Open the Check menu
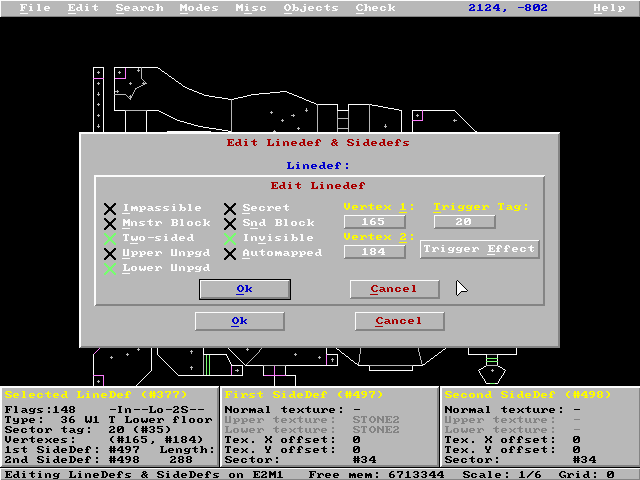The height and width of the screenshot is (480, 640). [x=375, y=8]
